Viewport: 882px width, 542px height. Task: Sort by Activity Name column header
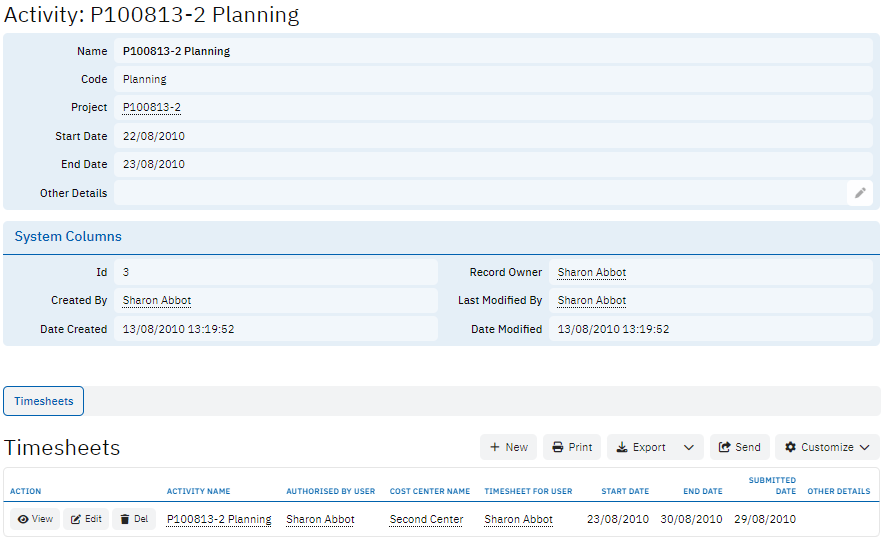[x=198, y=491]
